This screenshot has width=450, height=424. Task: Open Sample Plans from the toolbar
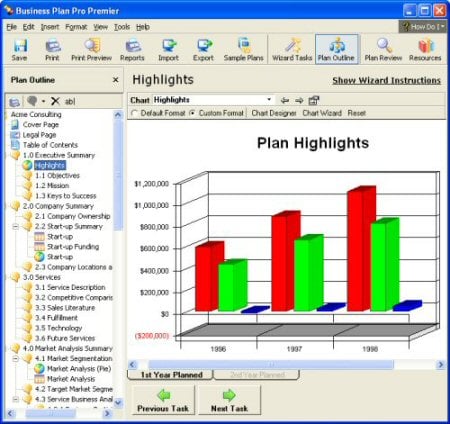[244, 50]
